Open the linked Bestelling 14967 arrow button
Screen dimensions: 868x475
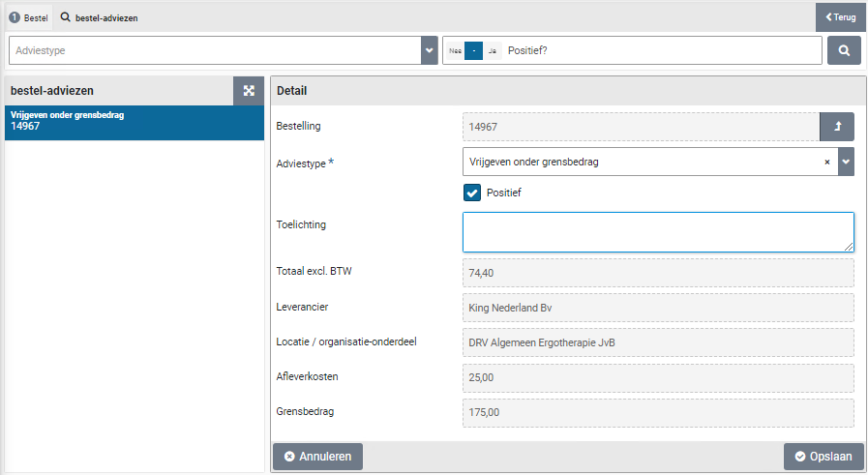837,127
